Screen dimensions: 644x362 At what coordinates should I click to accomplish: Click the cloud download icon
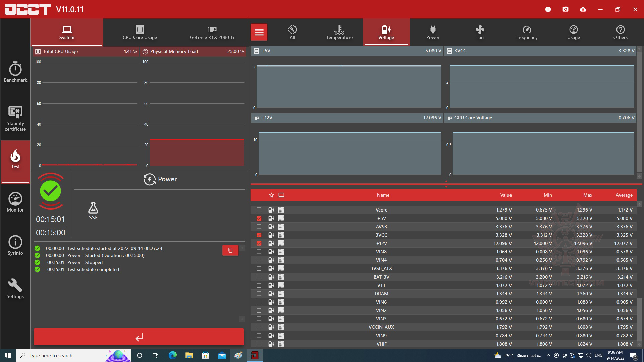[x=583, y=9]
